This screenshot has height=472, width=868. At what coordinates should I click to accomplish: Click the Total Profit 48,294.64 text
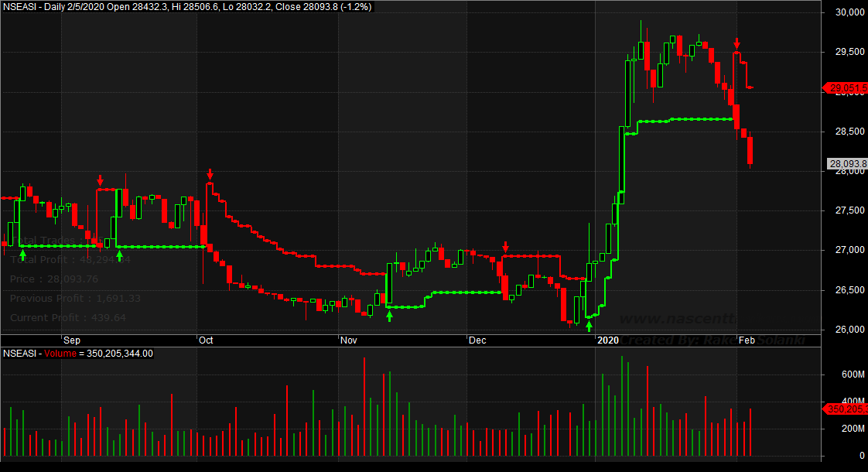(x=70, y=260)
